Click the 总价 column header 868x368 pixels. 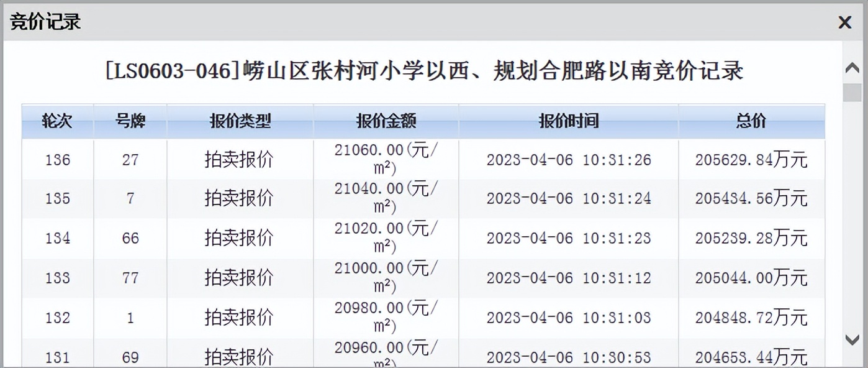751,121
